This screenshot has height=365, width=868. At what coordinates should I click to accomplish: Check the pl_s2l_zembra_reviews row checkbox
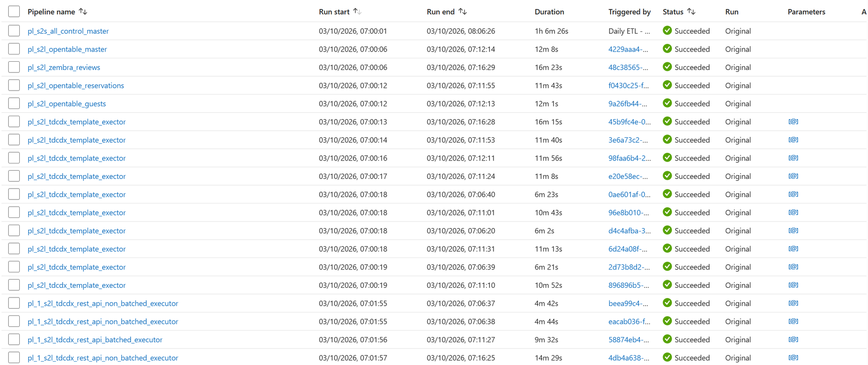point(14,68)
